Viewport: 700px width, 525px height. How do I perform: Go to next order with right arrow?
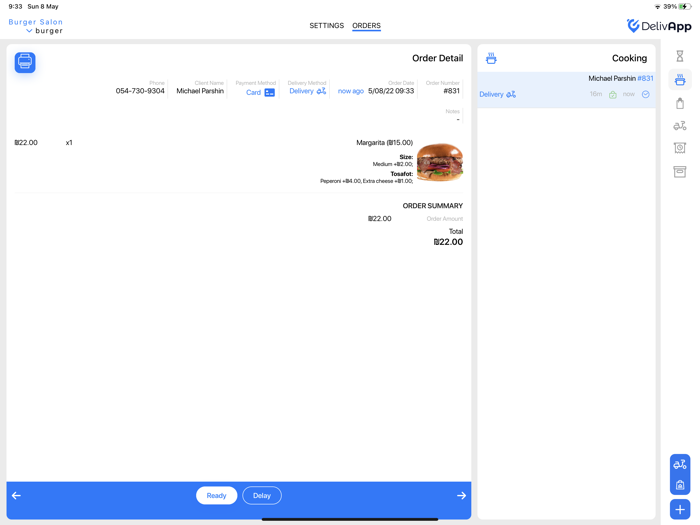(461, 495)
